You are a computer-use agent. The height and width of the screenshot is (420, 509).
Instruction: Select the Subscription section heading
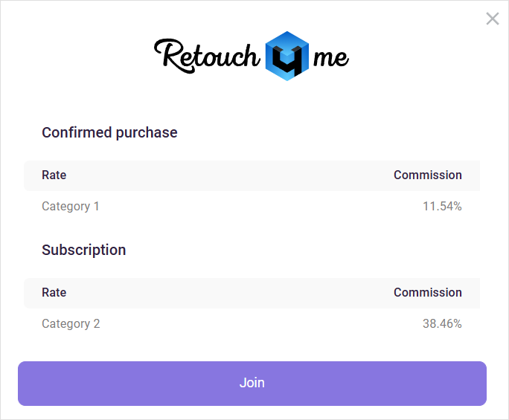(84, 250)
